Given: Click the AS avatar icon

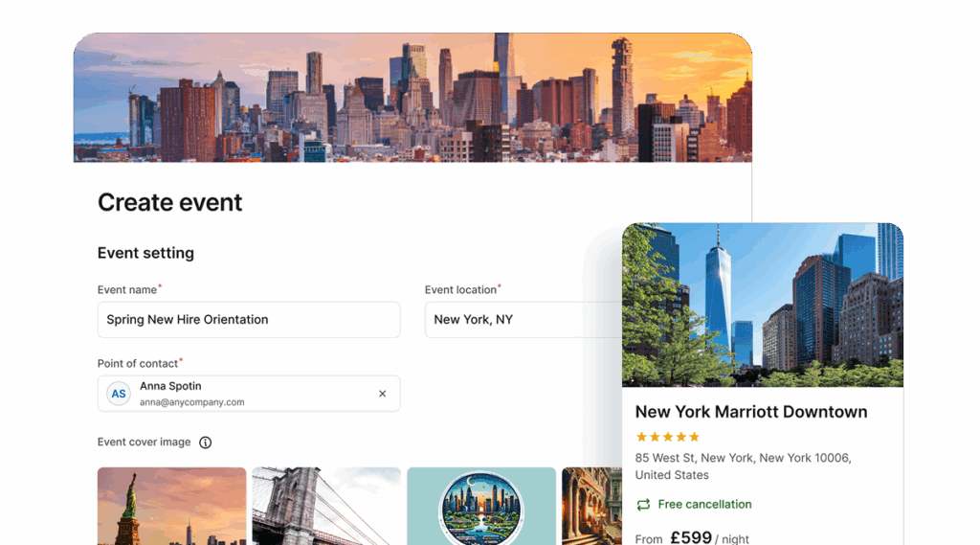Looking at the screenshot, I should (118, 394).
